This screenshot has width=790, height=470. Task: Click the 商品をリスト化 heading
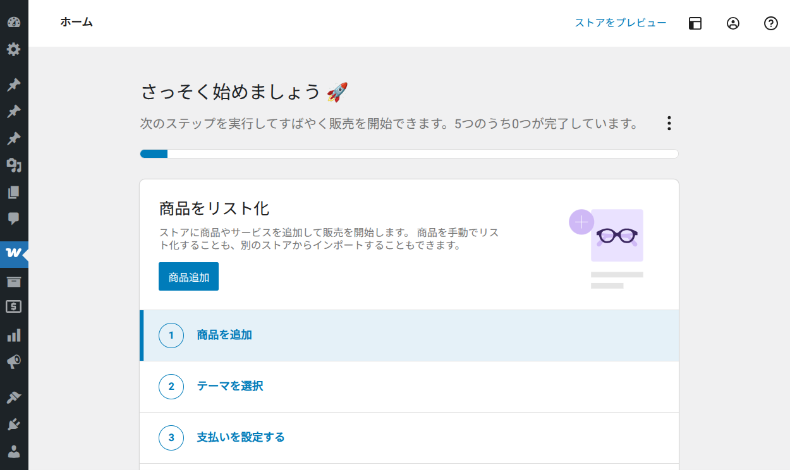tap(214, 209)
